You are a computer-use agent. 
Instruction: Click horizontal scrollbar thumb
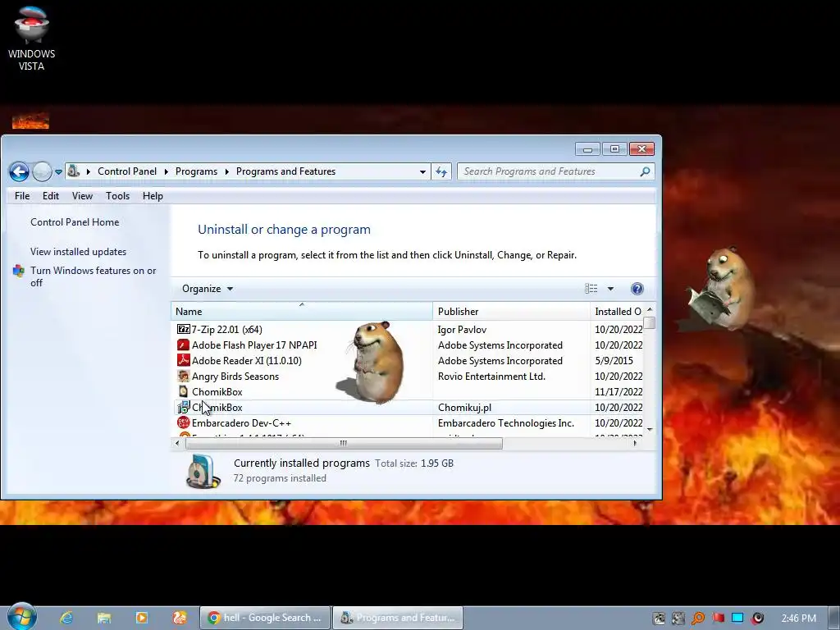point(344,443)
